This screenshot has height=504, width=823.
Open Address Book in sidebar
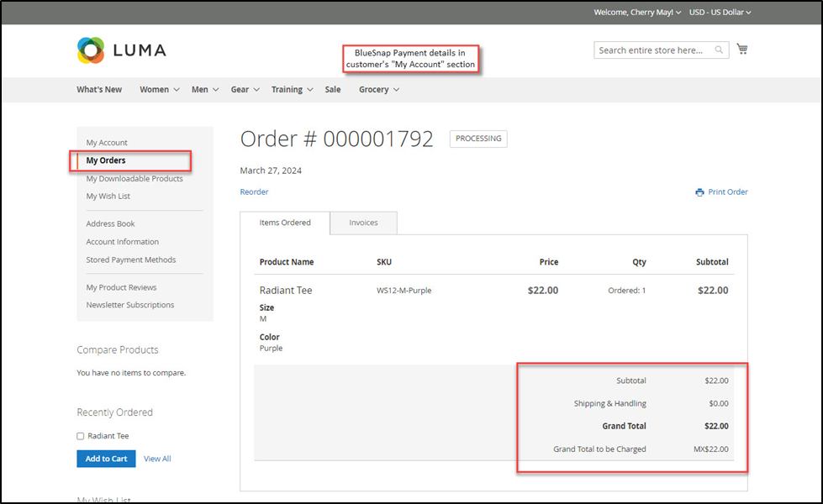coord(110,224)
